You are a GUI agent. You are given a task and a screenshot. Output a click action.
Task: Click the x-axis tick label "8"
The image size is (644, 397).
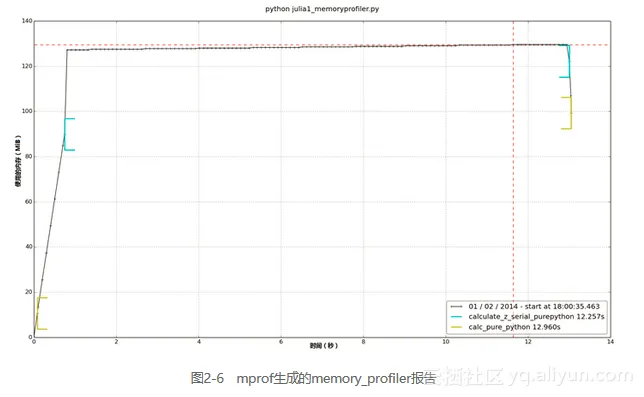click(363, 342)
